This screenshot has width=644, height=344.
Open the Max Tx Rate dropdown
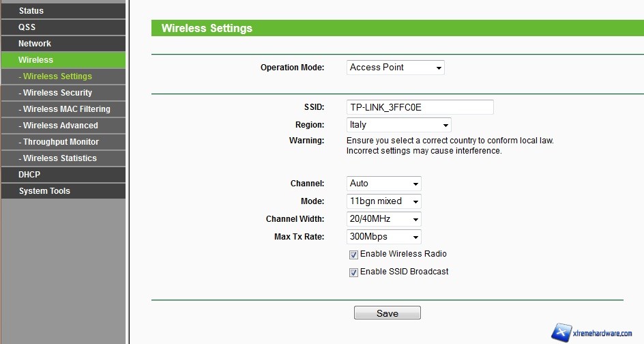click(x=384, y=237)
